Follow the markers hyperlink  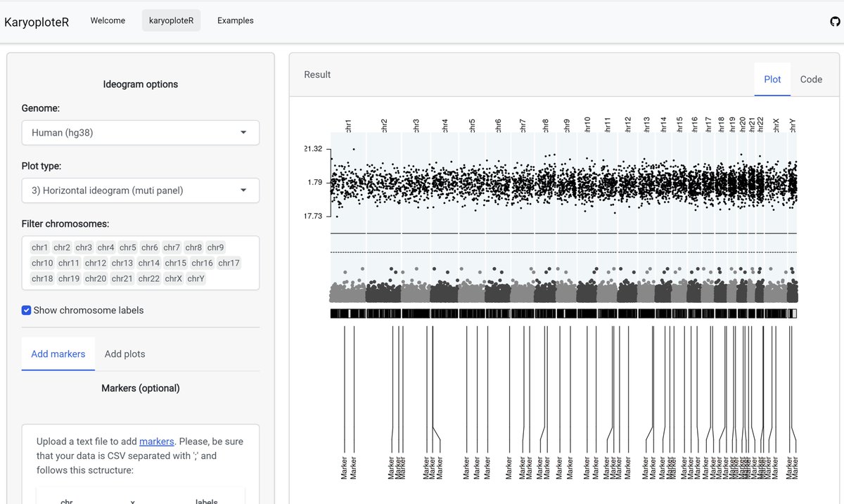click(x=156, y=441)
